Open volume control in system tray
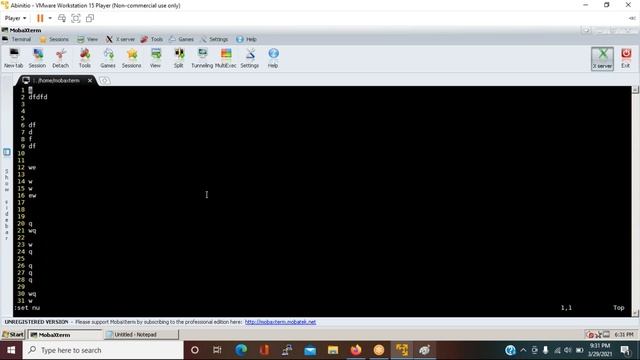640x360 pixels. 568,350
